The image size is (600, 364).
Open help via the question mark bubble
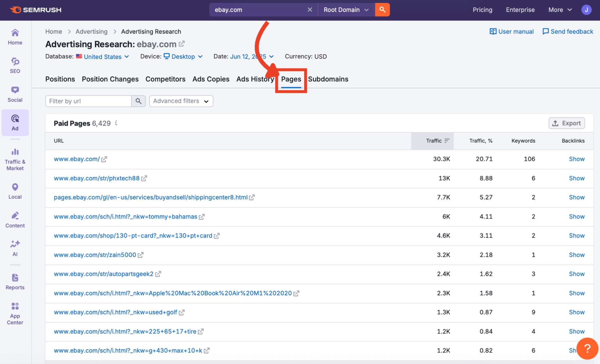[x=587, y=348]
